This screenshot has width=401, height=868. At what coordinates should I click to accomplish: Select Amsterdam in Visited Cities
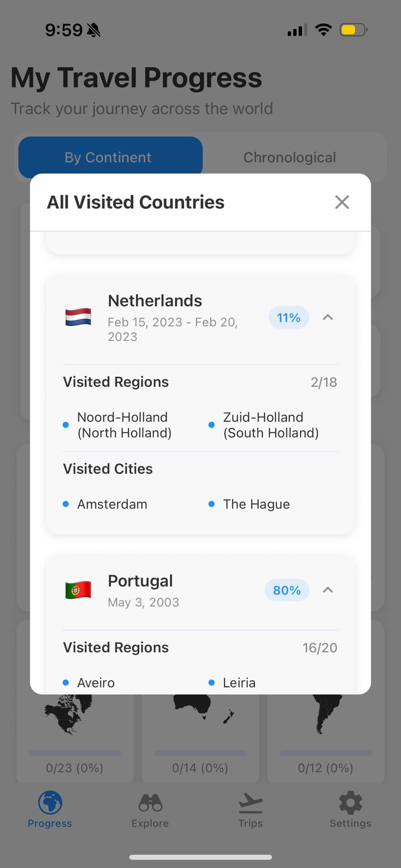[x=112, y=504]
